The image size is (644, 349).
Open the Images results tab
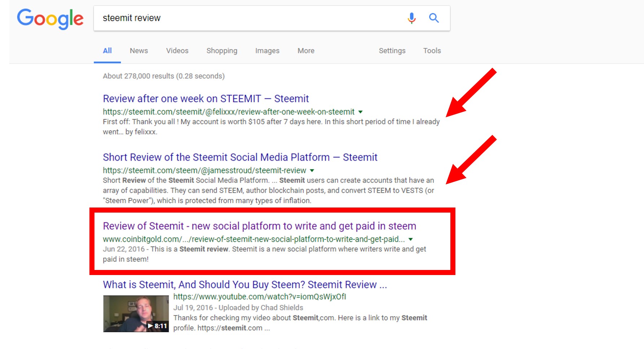(x=267, y=51)
